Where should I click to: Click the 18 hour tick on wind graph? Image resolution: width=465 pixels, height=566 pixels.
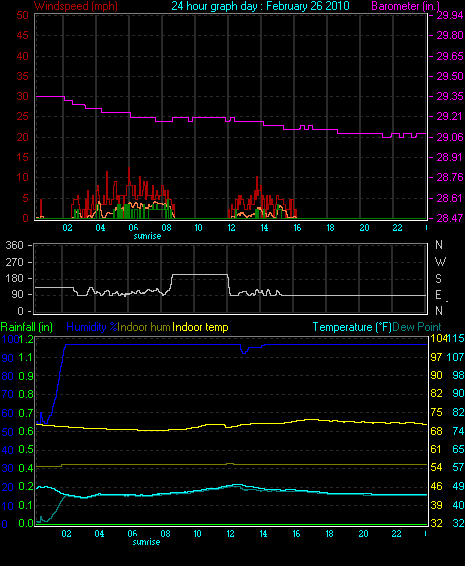[330, 228]
